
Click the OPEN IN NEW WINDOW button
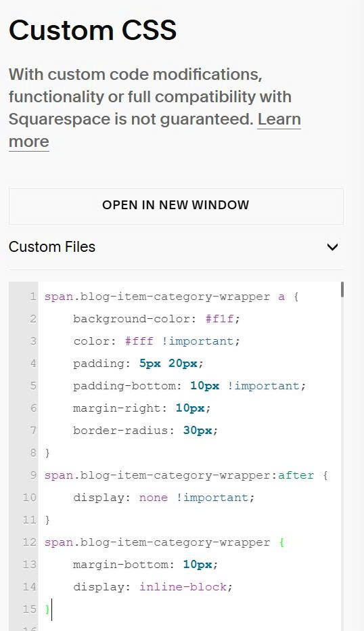[x=176, y=205]
